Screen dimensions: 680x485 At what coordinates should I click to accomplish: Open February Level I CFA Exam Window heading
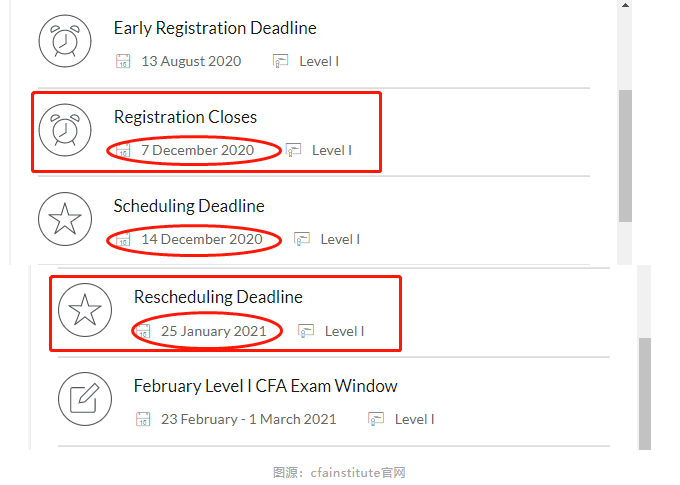pyautogui.click(x=265, y=386)
